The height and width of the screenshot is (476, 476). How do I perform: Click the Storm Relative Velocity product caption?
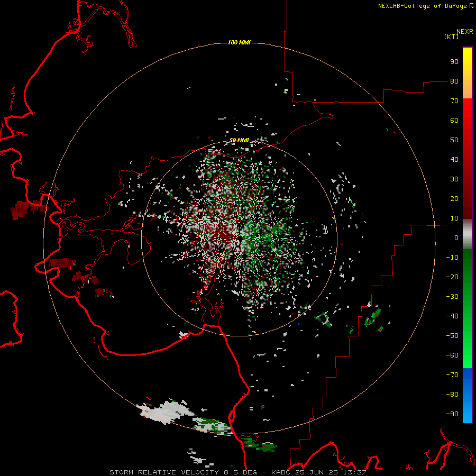237,472
